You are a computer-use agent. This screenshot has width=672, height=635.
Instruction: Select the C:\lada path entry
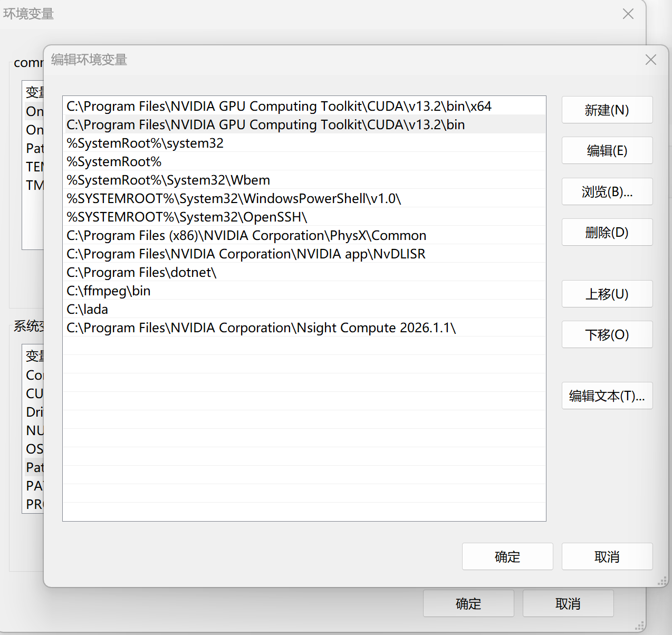304,309
